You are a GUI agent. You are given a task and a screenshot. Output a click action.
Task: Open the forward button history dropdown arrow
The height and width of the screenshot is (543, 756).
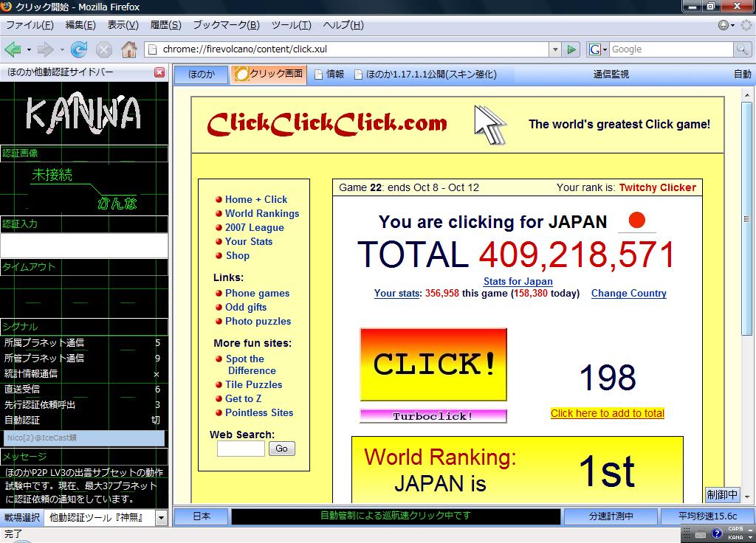62,49
